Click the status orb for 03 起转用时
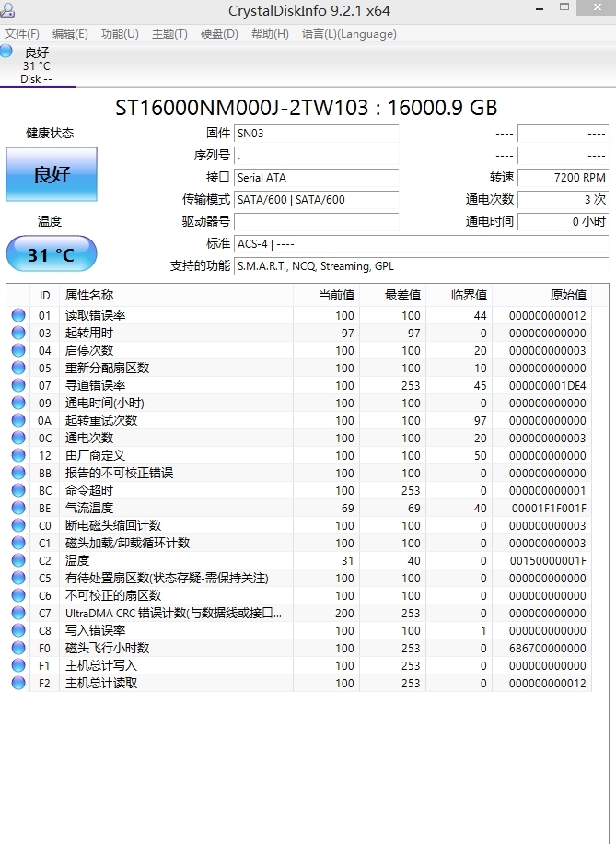This screenshot has width=616, height=844. tap(18, 333)
